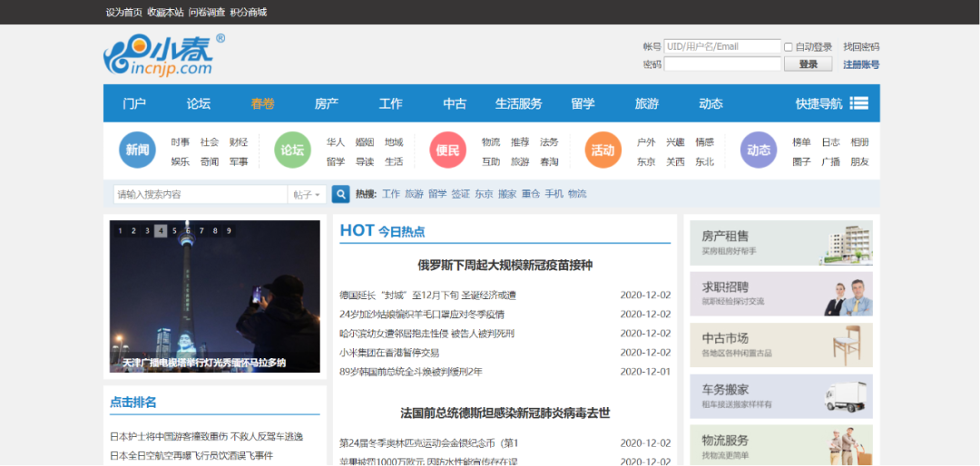Click the 注册账号 register link
The width and height of the screenshot is (980, 466).
(861, 63)
